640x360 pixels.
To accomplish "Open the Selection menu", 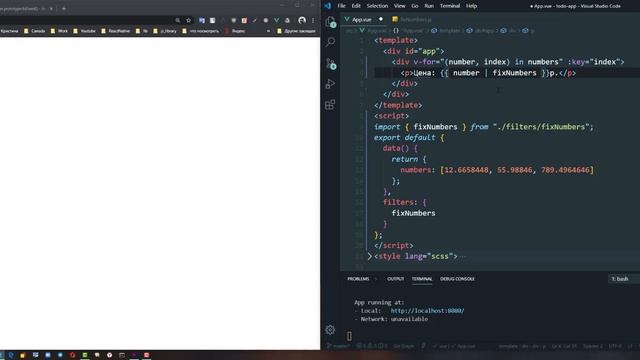I will point(377,6).
